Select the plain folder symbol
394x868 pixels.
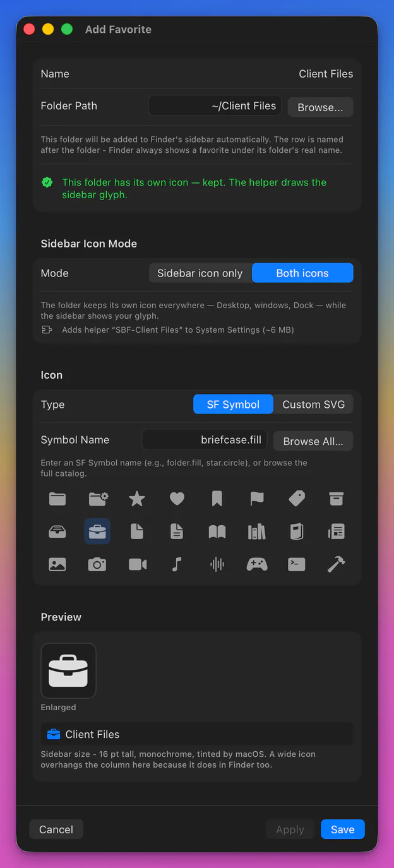57,499
